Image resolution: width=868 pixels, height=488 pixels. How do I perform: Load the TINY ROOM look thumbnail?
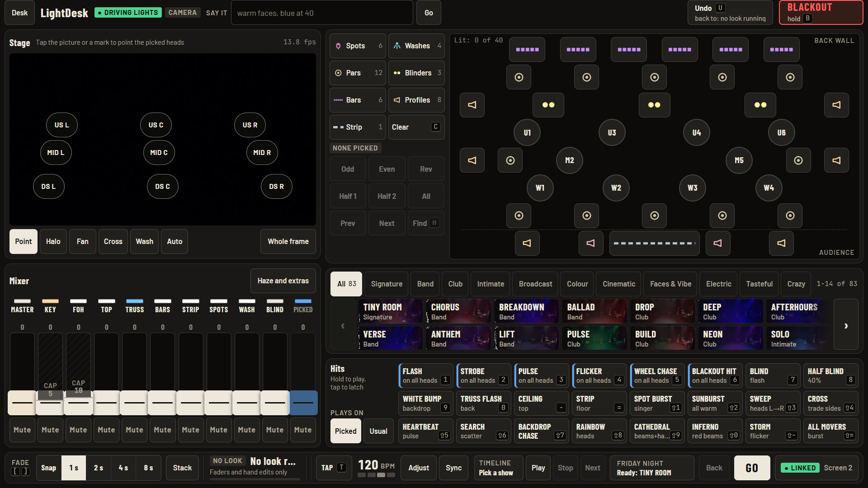391,311
